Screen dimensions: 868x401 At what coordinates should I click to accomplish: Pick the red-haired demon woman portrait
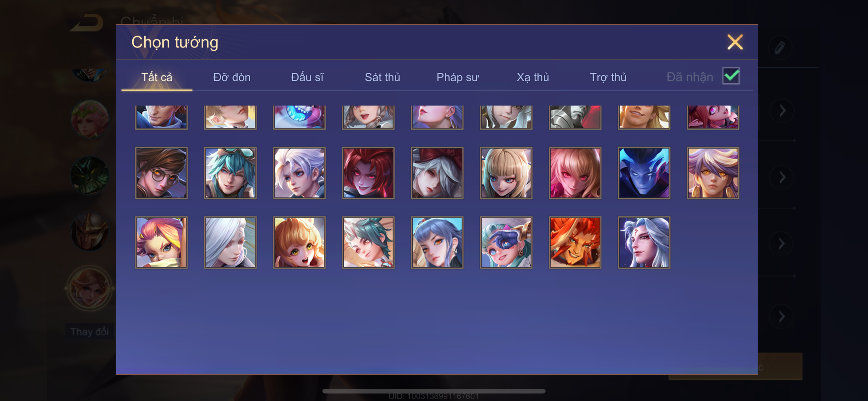point(368,173)
